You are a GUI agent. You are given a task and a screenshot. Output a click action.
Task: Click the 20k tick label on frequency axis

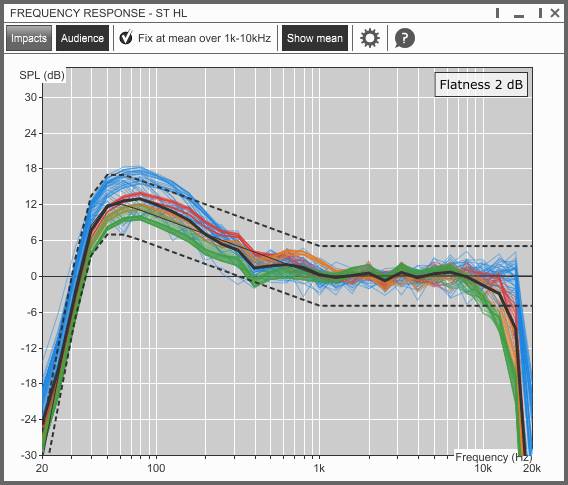point(532,468)
